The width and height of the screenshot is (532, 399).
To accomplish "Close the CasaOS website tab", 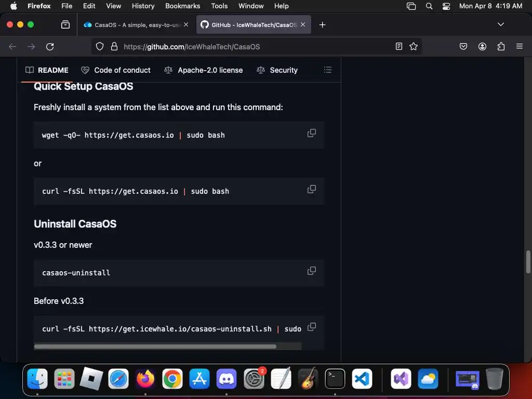I will 186,24.
